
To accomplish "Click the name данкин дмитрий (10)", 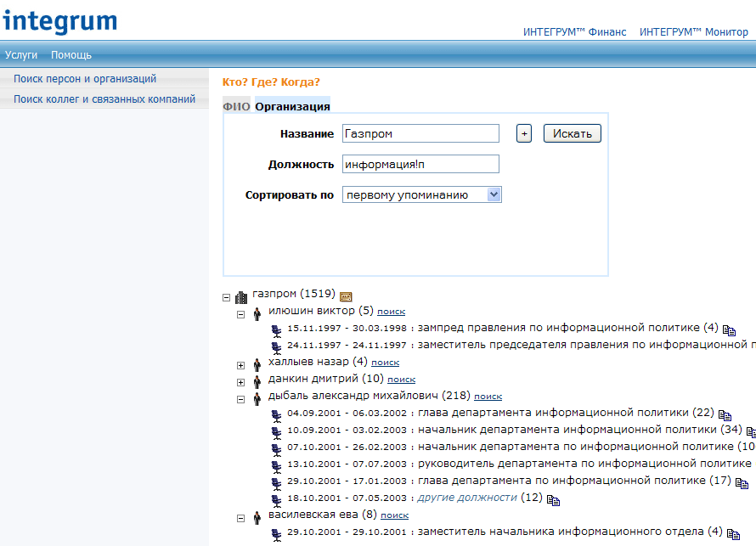I will click(326, 379).
